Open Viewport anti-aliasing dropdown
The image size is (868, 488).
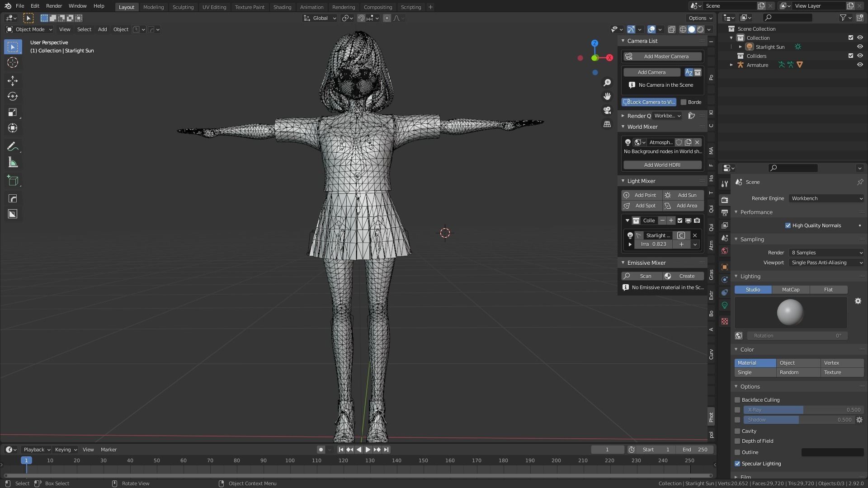click(x=826, y=263)
